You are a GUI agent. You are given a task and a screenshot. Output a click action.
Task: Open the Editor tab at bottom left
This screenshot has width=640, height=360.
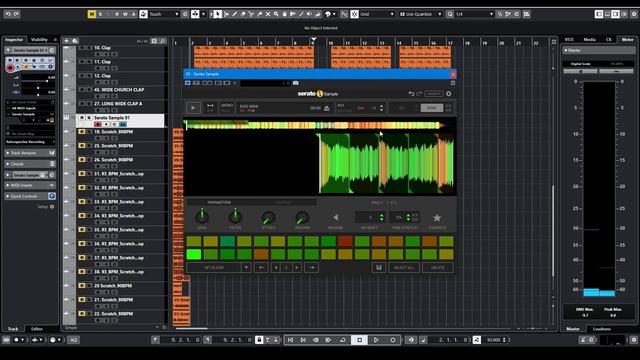click(37, 329)
